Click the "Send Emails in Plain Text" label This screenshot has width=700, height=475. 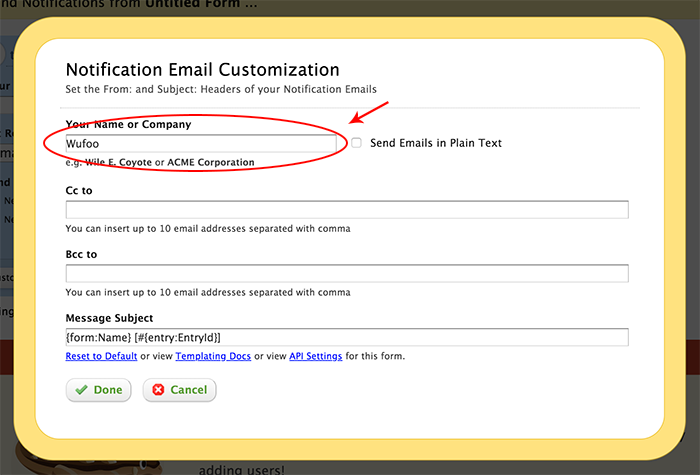435,143
